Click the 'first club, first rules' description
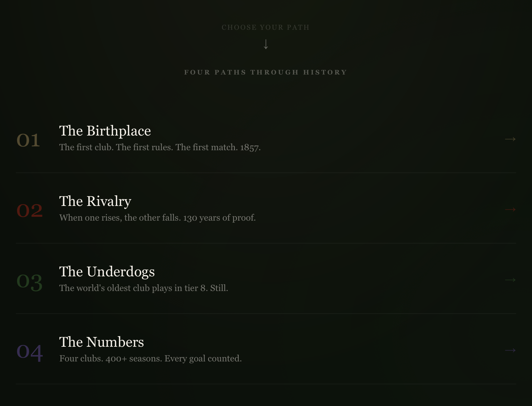This screenshot has width=532, height=406. 160,147
